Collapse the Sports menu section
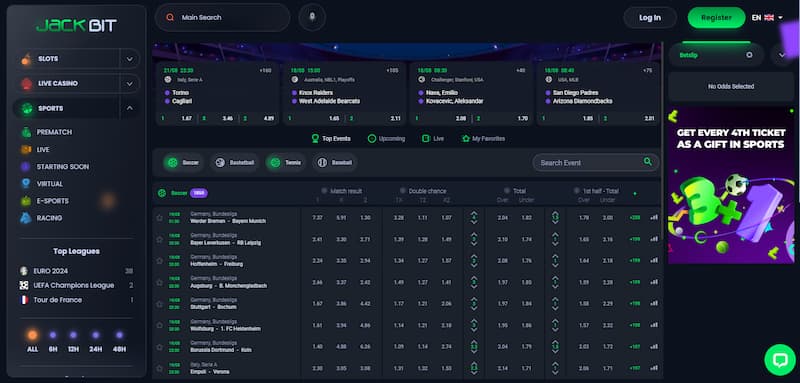This screenshot has height=383, width=800. pos(130,108)
